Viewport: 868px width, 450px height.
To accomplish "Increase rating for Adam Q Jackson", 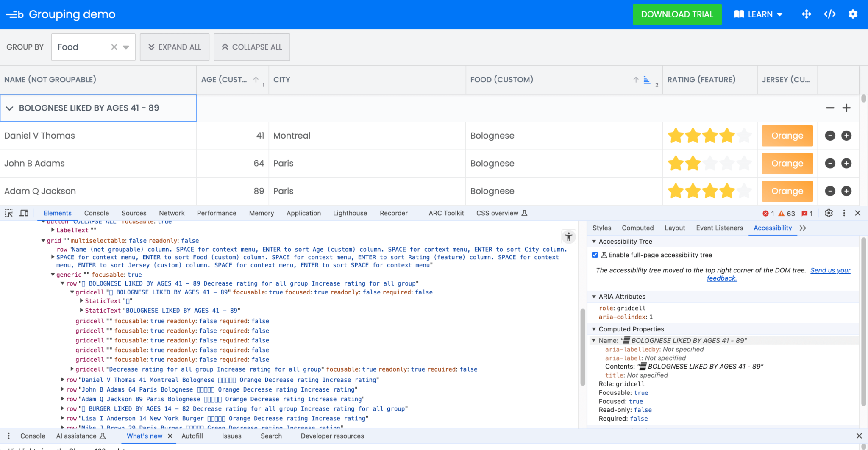I will [x=846, y=191].
